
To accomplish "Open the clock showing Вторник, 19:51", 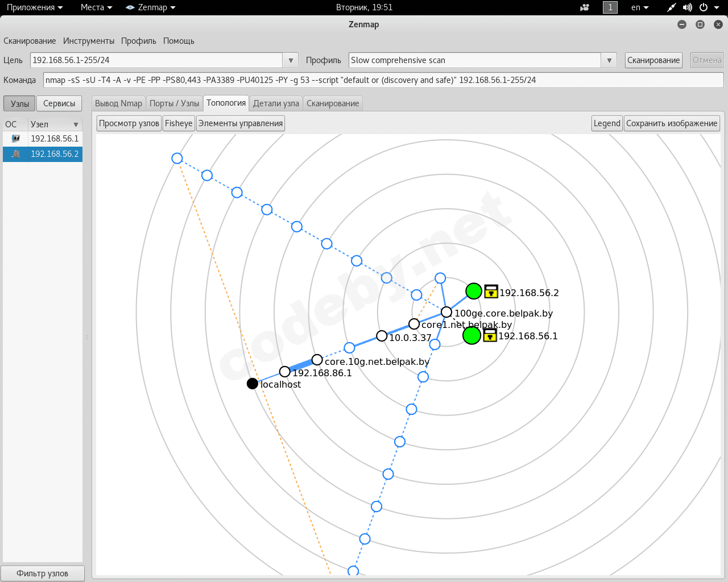I will coord(364,7).
